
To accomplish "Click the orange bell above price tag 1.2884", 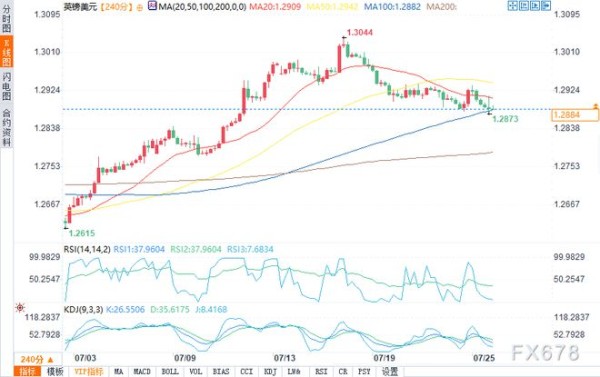I will pyautogui.click(x=595, y=106).
